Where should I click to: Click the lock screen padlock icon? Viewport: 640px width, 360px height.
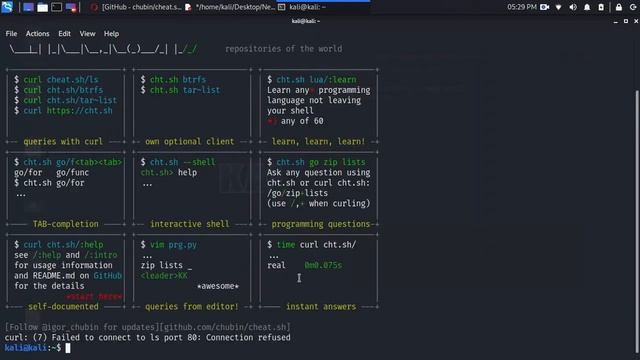click(619, 7)
